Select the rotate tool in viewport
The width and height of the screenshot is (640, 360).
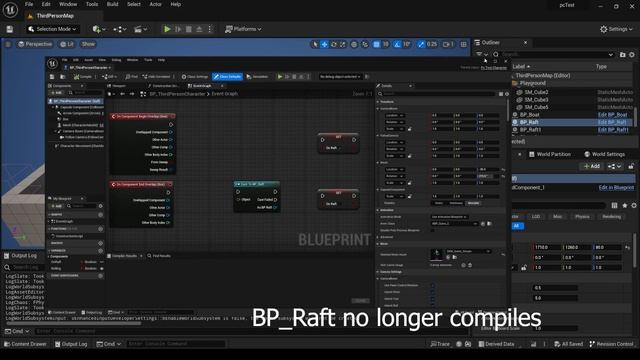tap(334, 44)
